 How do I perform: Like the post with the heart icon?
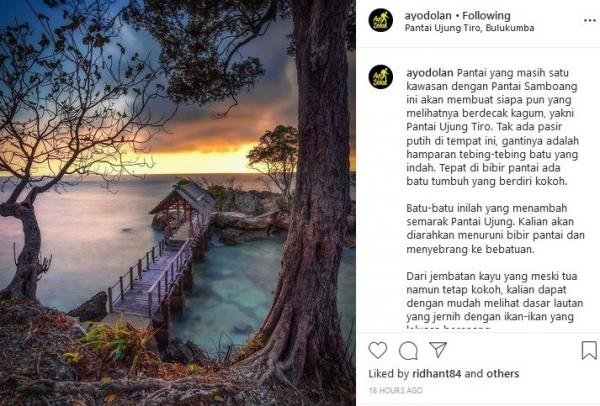(378, 350)
